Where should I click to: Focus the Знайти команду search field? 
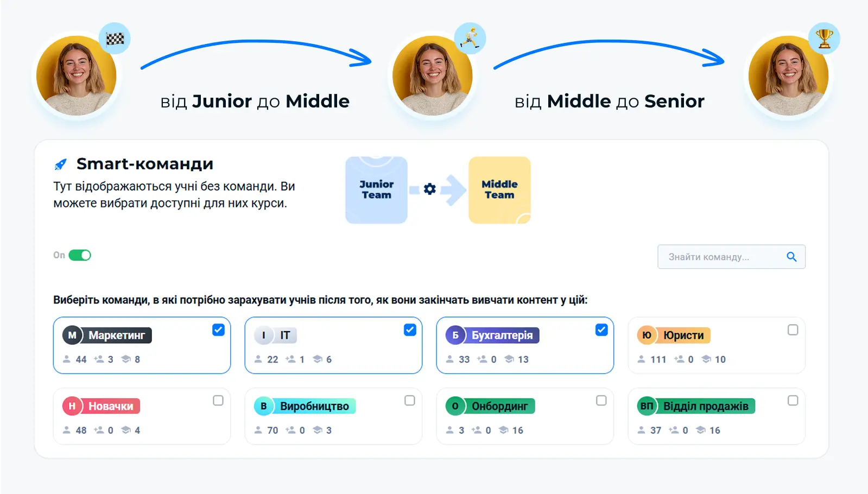722,257
